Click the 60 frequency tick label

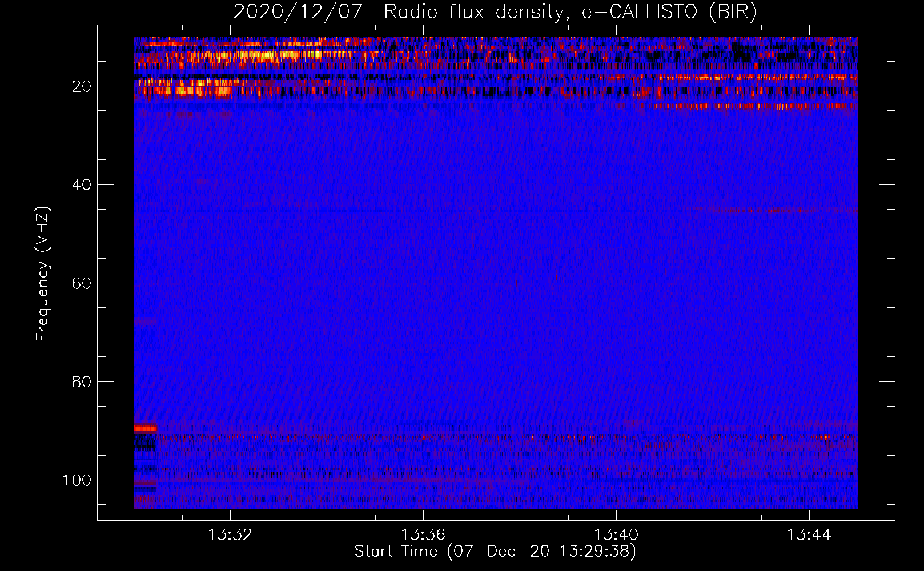click(82, 283)
